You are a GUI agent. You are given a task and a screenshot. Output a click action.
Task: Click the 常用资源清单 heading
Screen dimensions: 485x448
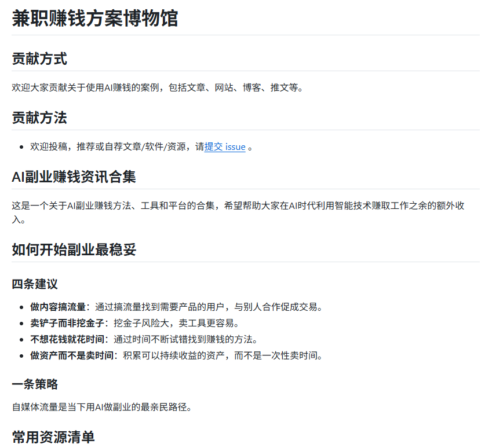[x=53, y=438]
